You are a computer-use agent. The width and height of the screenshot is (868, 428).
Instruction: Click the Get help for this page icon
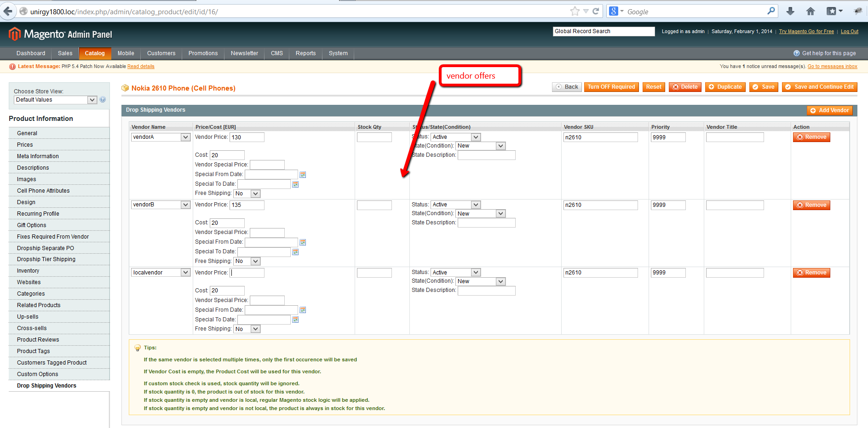(x=796, y=53)
